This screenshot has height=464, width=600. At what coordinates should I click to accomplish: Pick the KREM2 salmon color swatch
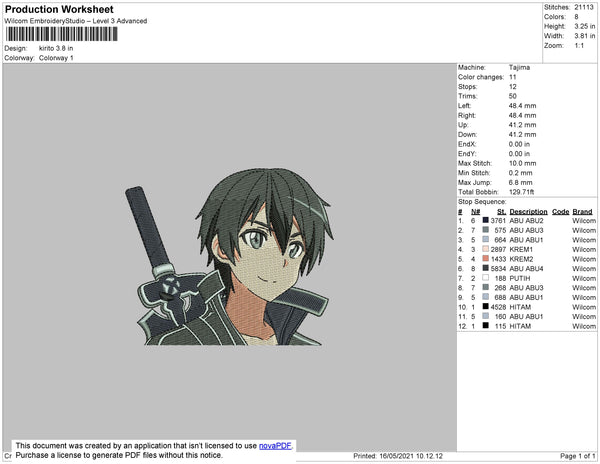[485, 259]
